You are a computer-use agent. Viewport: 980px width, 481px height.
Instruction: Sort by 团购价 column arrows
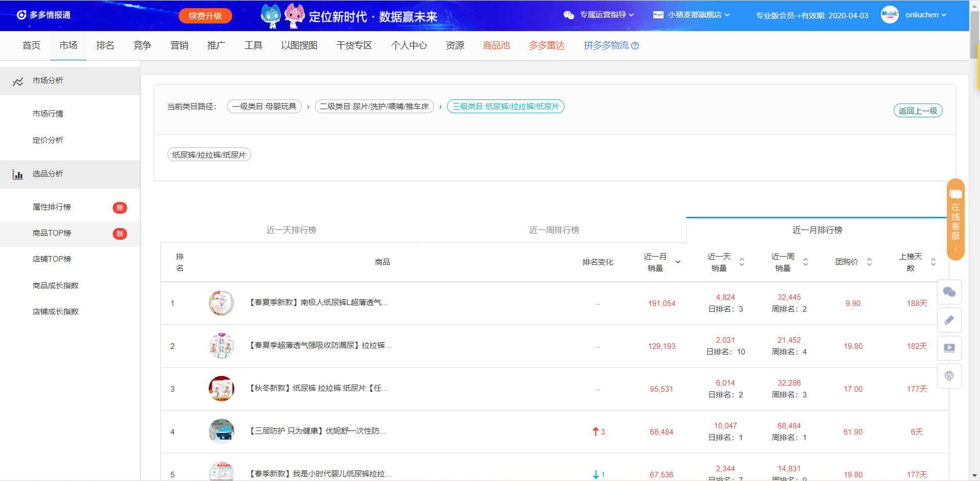[x=869, y=262]
